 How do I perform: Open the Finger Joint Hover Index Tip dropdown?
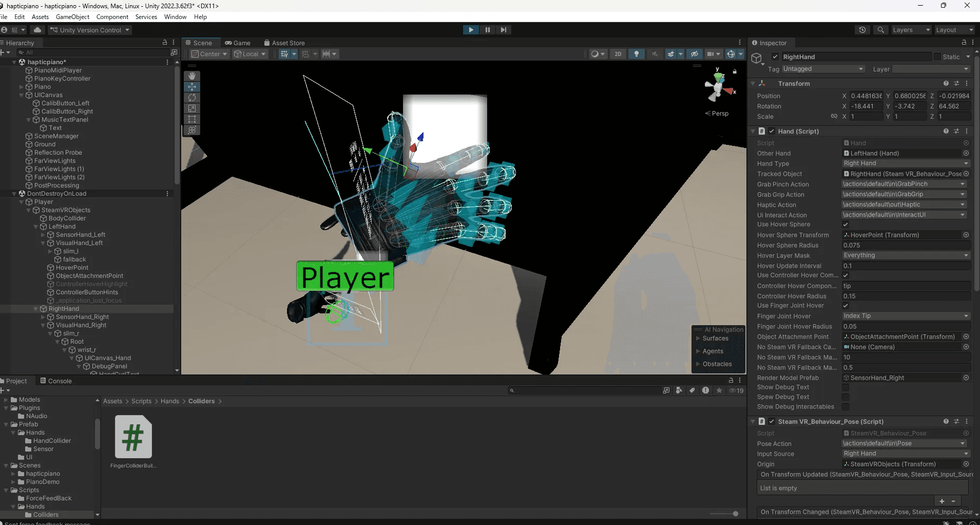point(905,316)
